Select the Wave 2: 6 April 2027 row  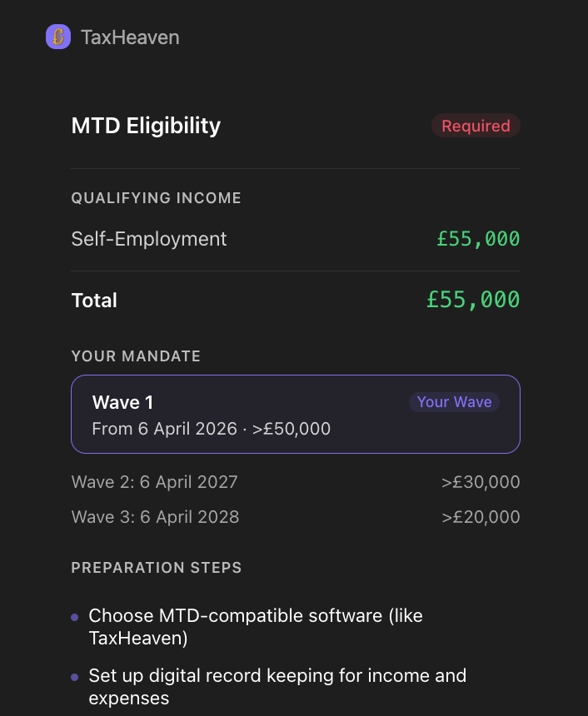155,482
